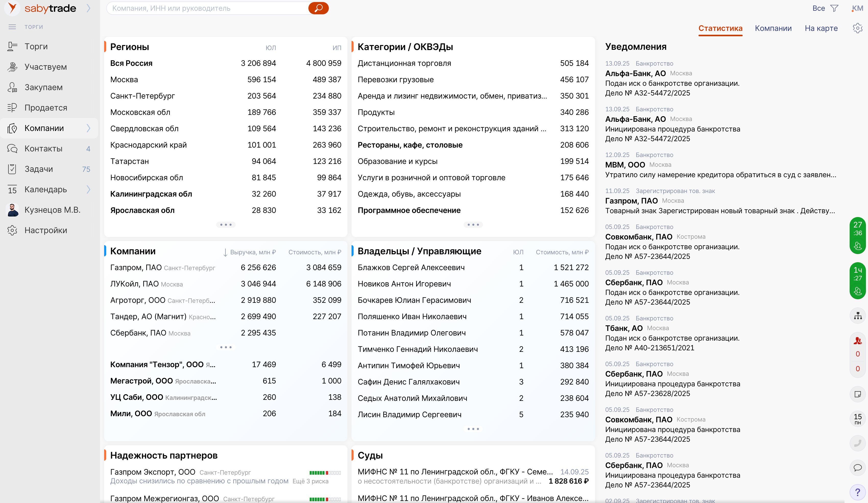Open the chat bubble icon in right rail
Screen dimensions: 868x503
point(857,468)
